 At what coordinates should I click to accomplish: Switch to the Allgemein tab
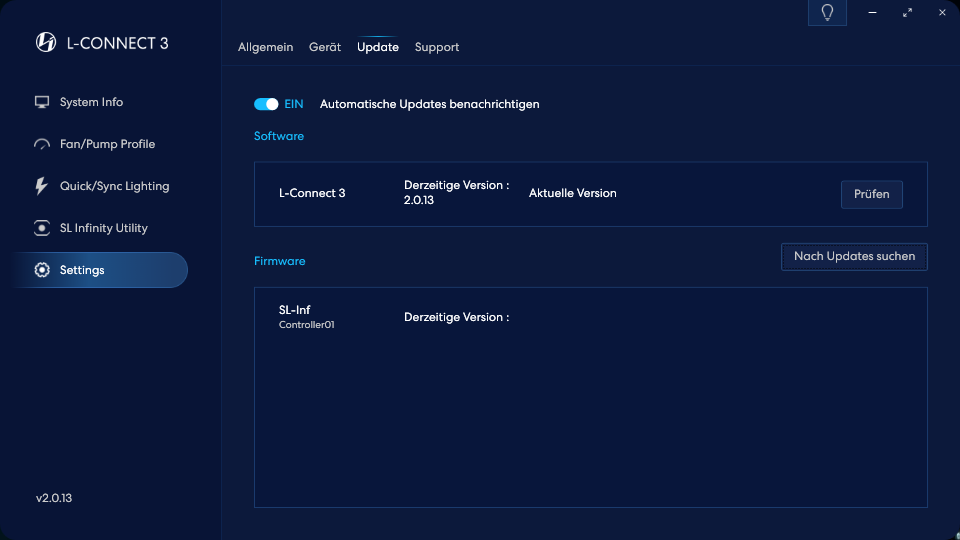click(265, 47)
